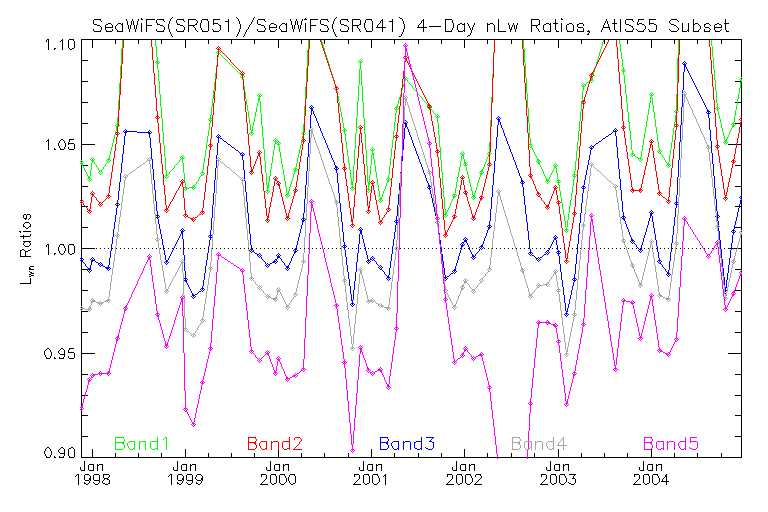This screenshot has height=512, width=768.
Task: Click the Jan 2003 x-axis label
Action: point(558,473)
